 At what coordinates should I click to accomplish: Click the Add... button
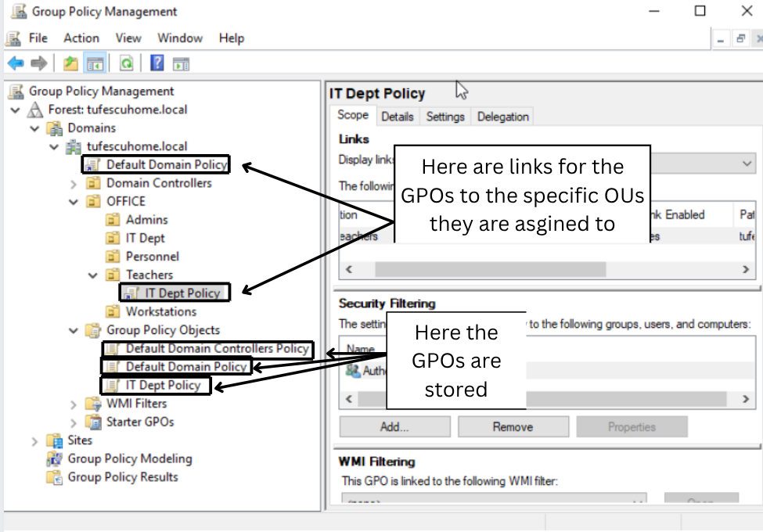pos(394,427)
